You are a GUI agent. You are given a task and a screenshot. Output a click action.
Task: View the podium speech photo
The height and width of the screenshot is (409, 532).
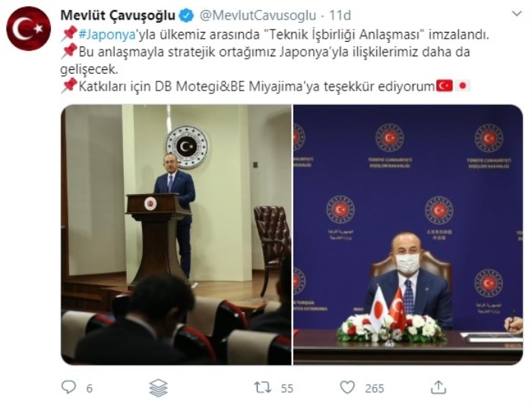176,235
